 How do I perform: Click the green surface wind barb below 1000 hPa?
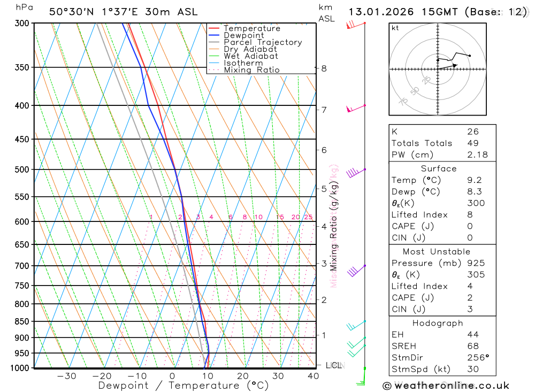coord(362,376)
